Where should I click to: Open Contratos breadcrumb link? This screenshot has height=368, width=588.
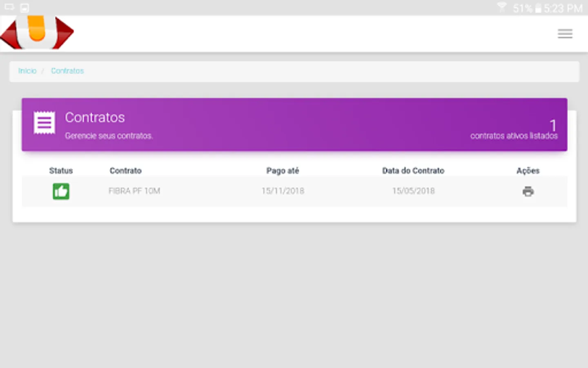pyautogui.click(x=67, y=71)
